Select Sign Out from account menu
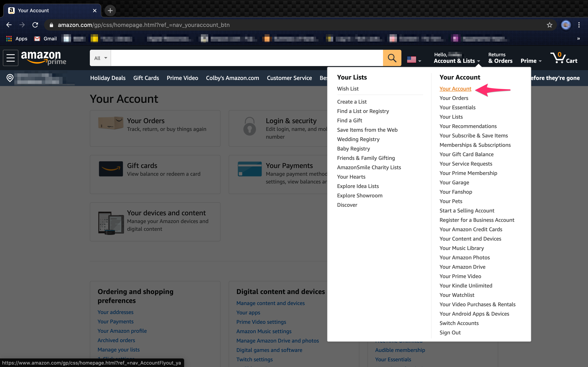Image resolution: width=588 pixels, height=367 pixels. point(450,332)
